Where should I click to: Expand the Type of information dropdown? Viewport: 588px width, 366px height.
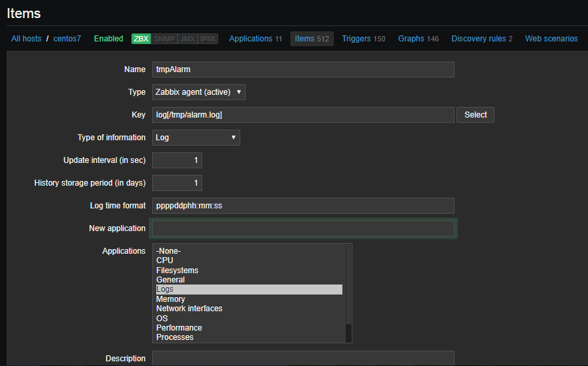(x=196, y=138)
